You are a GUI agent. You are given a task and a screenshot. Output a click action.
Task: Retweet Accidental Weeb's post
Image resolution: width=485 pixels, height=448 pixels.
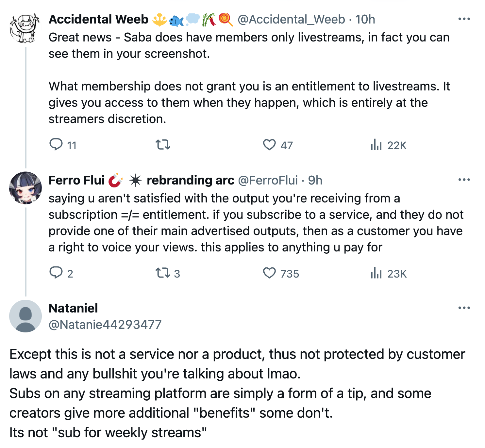point(163,144)
